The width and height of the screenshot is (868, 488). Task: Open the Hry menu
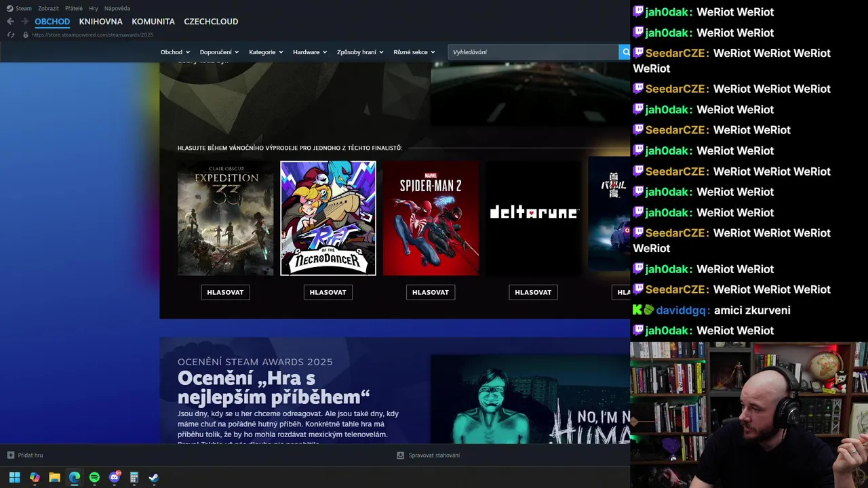point(94,9)
